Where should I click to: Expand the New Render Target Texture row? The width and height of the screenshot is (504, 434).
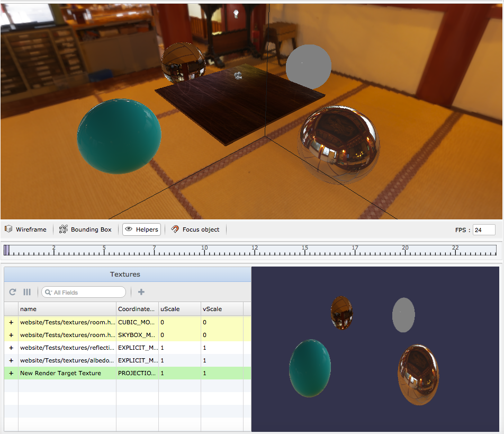11,373
